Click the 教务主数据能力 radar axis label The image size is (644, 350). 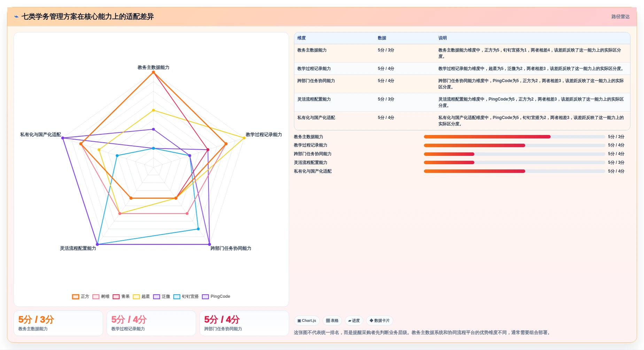coord(153,67)
